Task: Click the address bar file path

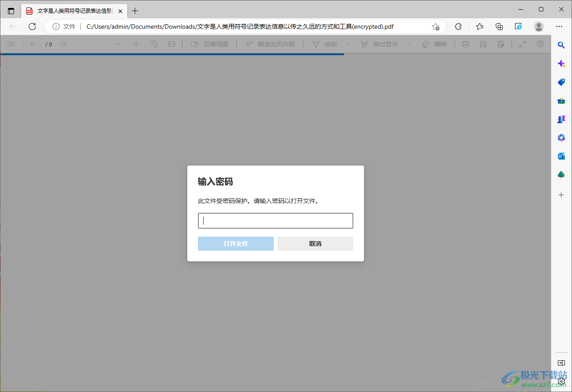Action: pyautogui.click(x=240, y=26)
